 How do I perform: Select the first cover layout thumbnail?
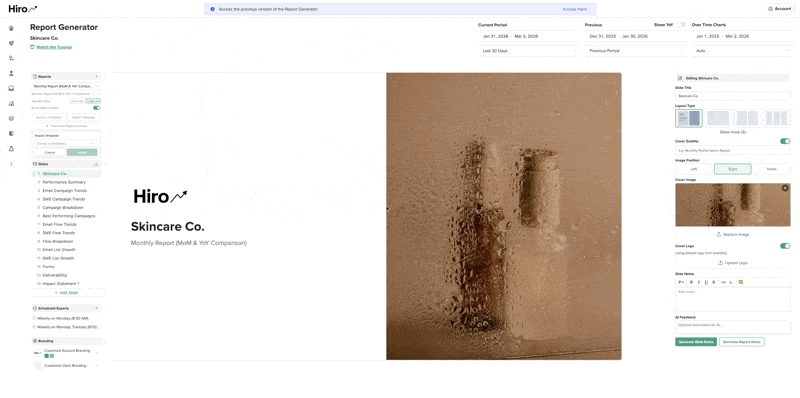pos(688,118)
